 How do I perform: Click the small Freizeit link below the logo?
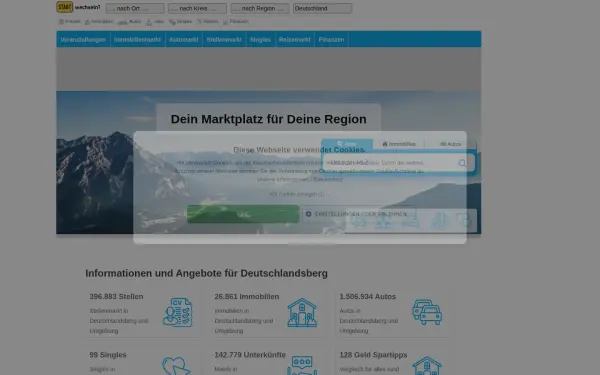coord(69,21)
